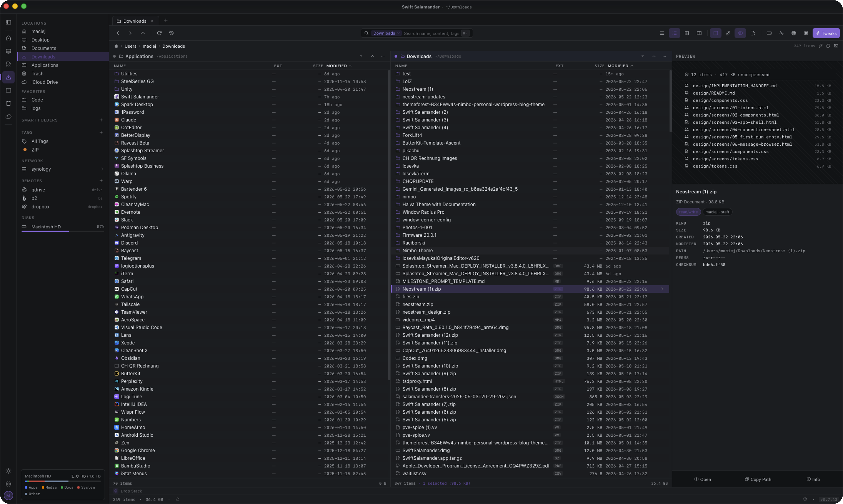This screenshot has width=843, height=504.
Task: Open the filter funnel in the Applications pane
Action: click(361, 56)
